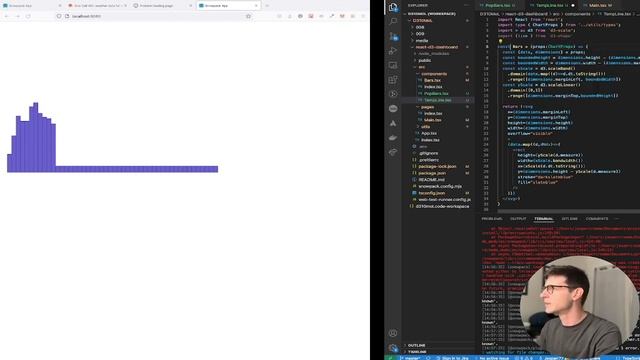The image size is (640, 360).
Task: Open the Manage gear icon in the activity bar
Action: tap(393, 348)
